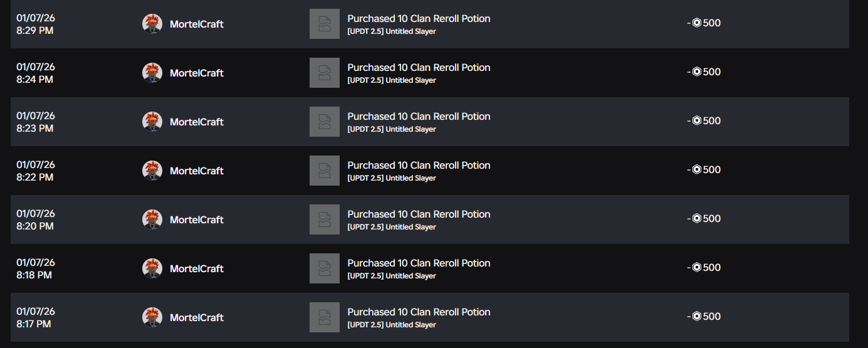Open MortelCraft username in 8:23 PM row
The height and width of the screenshot is (348, 868).
click(x=197, y=122)
